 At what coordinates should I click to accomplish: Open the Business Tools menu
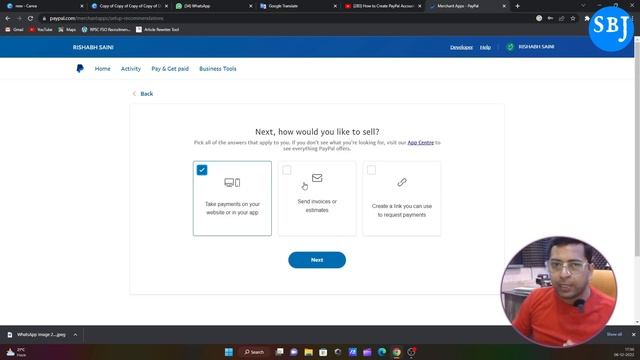click(218, 69)
